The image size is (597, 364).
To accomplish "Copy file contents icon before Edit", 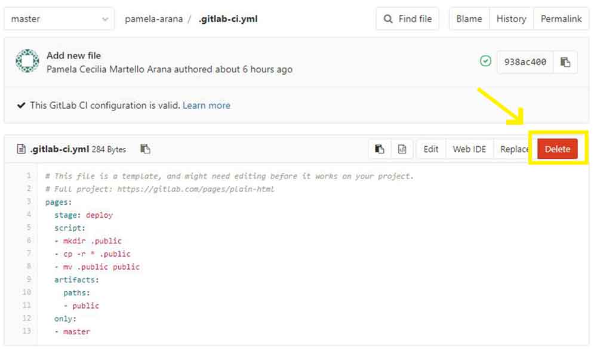I will point(380,149).
